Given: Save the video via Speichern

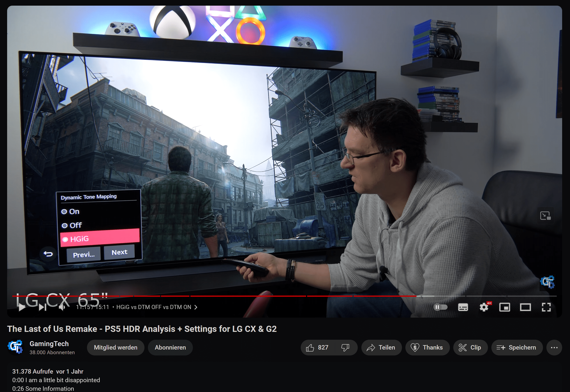Looking at the screenshot, I should [517, 347].
